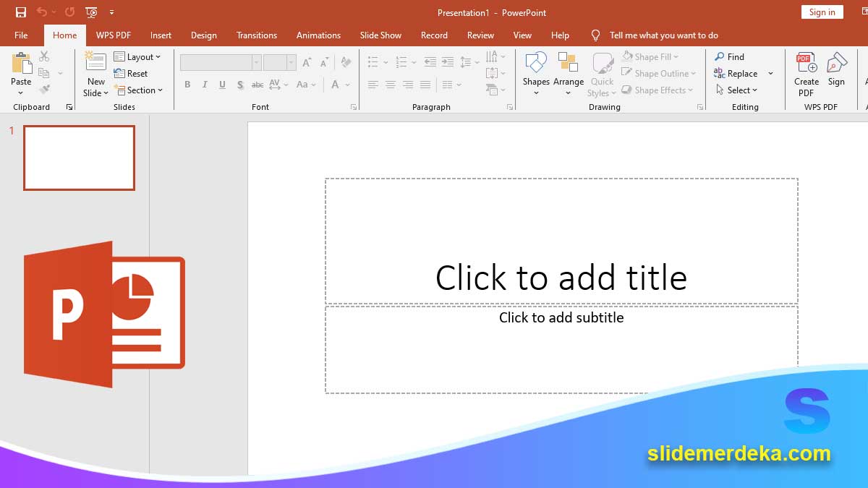Toggle Align Left paragraph
This screenshot has width=868, height=488.
[x=373, y=85]
